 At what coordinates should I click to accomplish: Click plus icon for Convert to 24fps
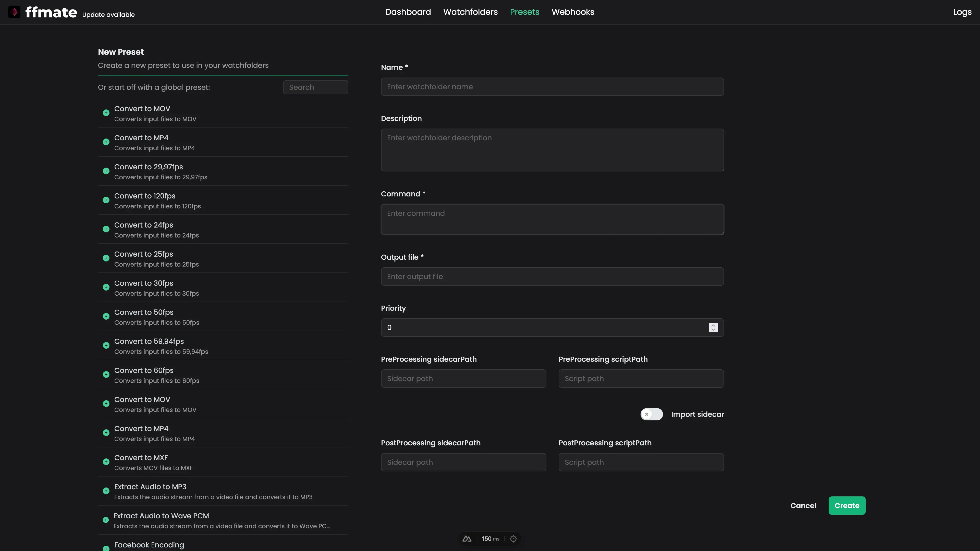coord(106,229)
